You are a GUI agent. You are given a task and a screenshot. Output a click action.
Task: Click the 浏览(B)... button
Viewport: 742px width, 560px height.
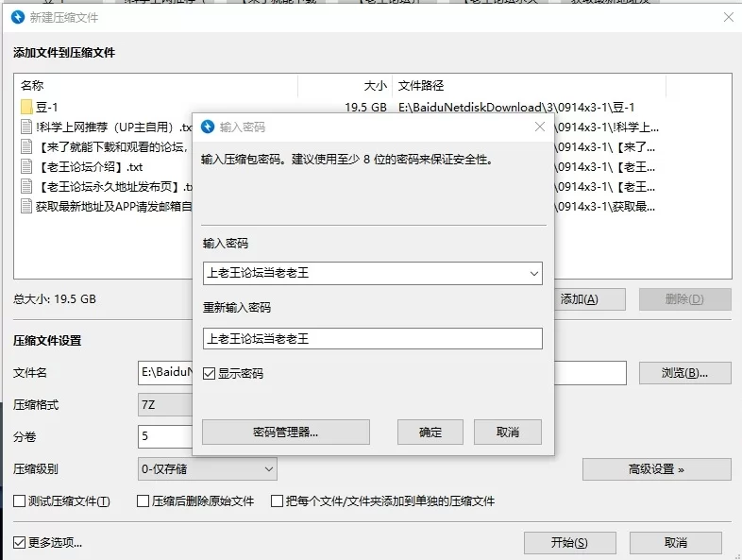(x=684, y=373)
